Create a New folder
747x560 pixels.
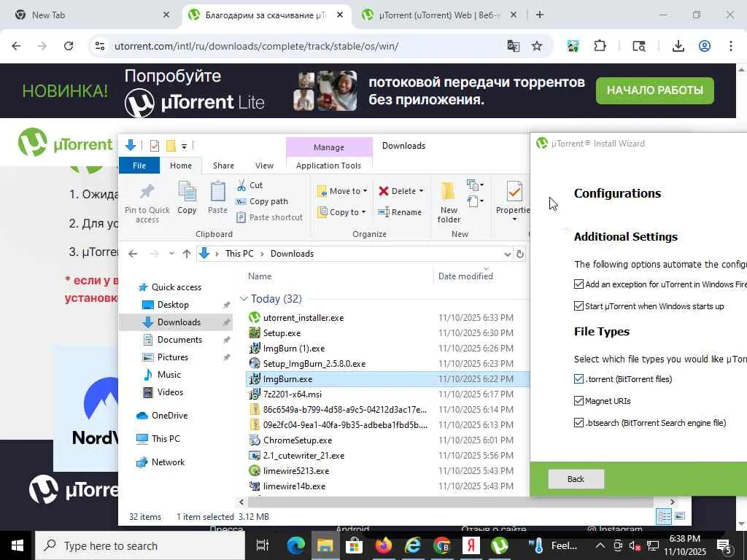point(449,203)
